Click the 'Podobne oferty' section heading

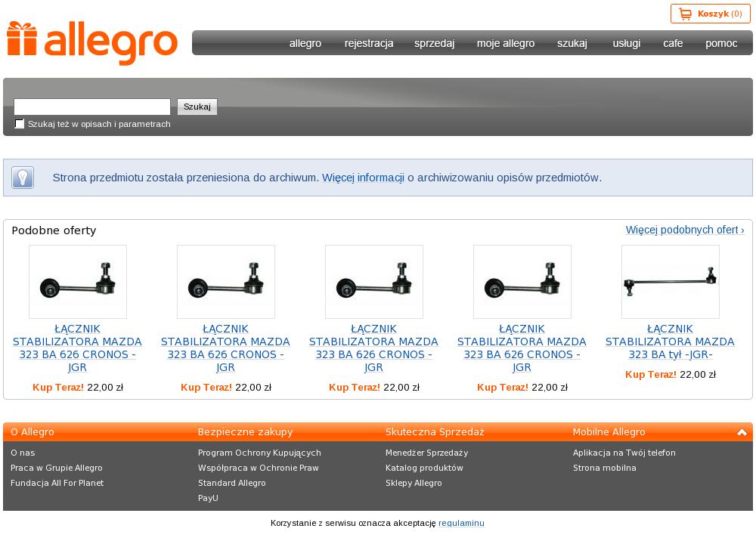[54, 230]
